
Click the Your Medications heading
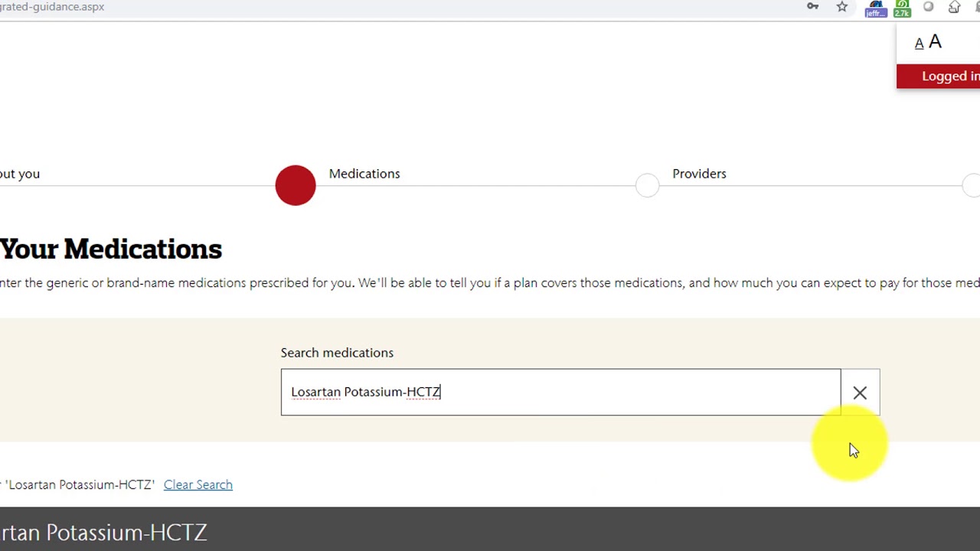pyautogui.click(x=111, y=249)
